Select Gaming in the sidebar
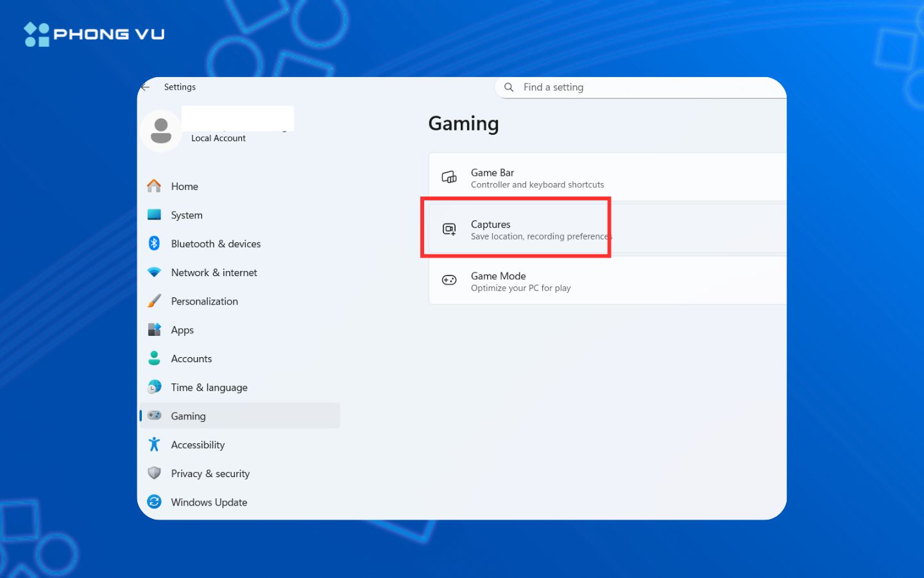The height and width of the screenshot is (578, 924). [x=188, y=416]
